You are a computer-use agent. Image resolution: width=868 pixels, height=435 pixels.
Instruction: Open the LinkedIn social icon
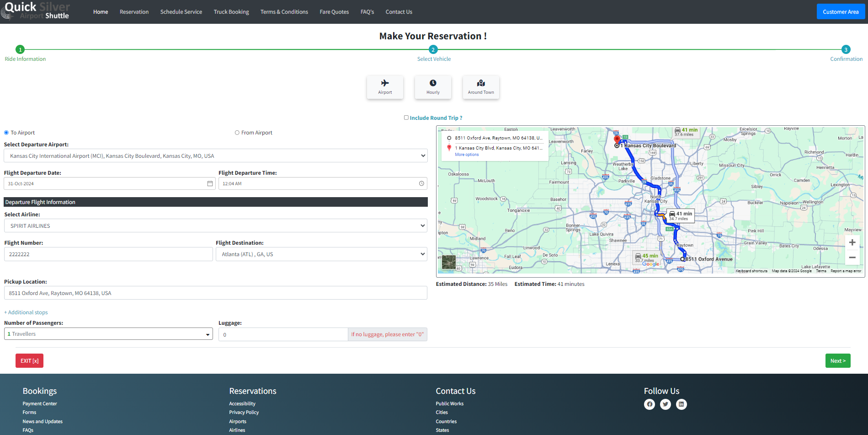pos(681,404)
